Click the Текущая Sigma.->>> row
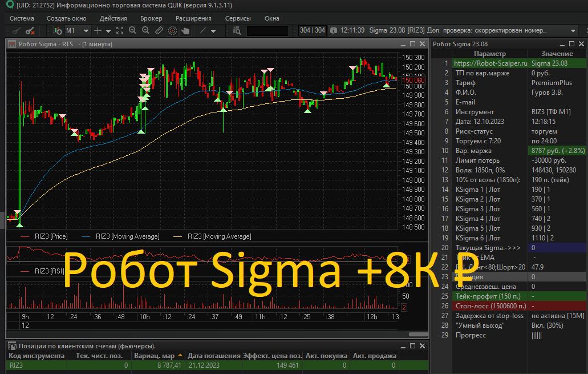The height and width of the screenshot is (374, 588). pos(509,248)
